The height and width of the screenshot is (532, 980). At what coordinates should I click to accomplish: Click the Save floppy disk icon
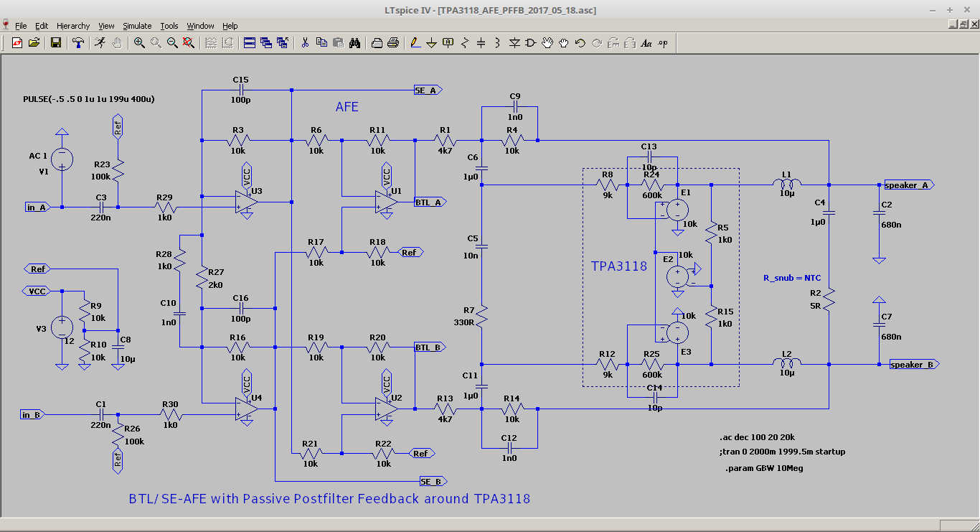pos(56,43)
